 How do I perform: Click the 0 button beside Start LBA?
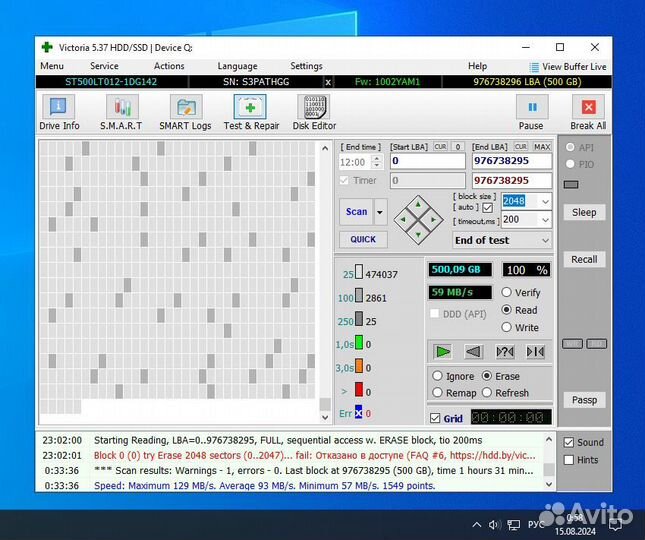pos(457,147)
